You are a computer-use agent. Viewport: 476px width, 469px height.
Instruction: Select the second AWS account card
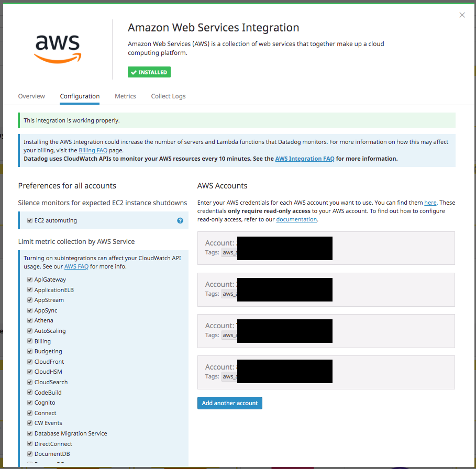326,289
